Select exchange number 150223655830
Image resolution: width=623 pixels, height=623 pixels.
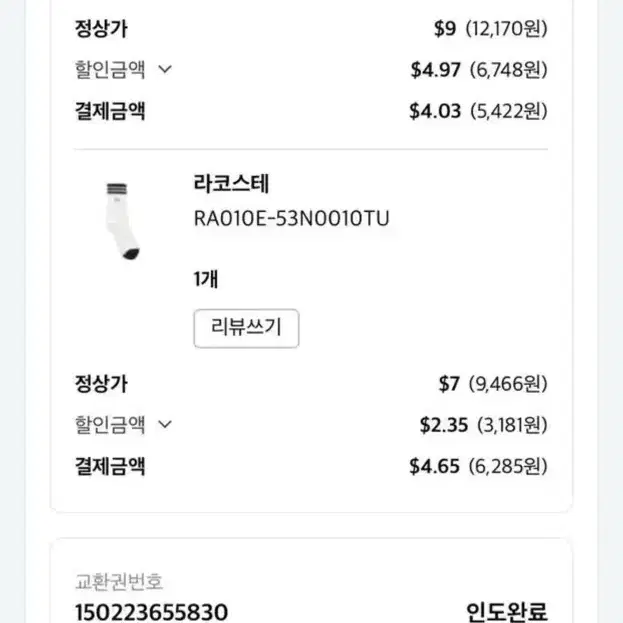point(151,612)
